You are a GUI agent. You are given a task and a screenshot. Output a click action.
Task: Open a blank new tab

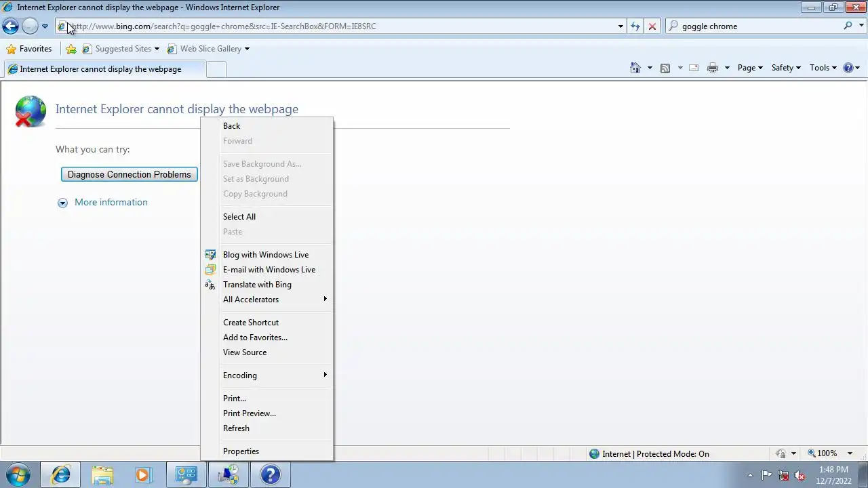[216, 69]
